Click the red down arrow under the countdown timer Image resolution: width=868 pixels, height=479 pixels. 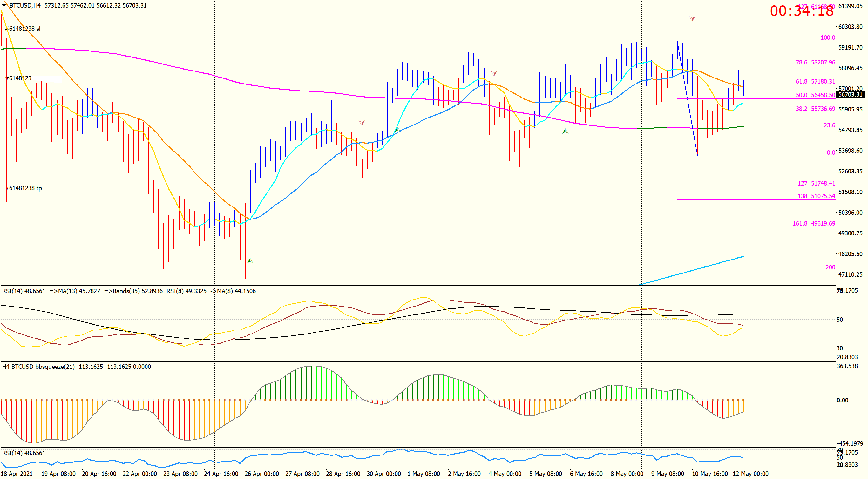(x=692, y=19)
